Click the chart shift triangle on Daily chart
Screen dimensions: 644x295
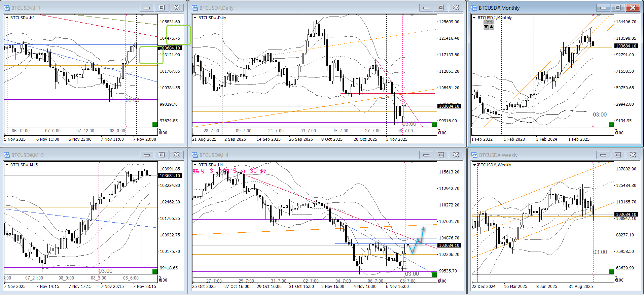tap(412, 16)
